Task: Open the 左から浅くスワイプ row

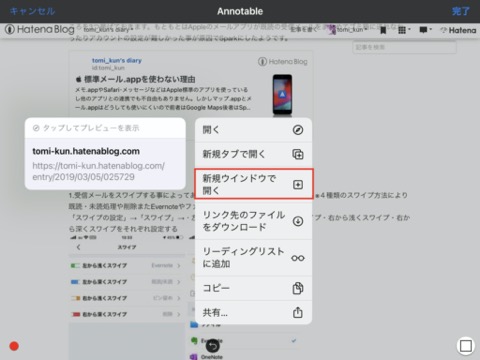Action: click(126, 266)
